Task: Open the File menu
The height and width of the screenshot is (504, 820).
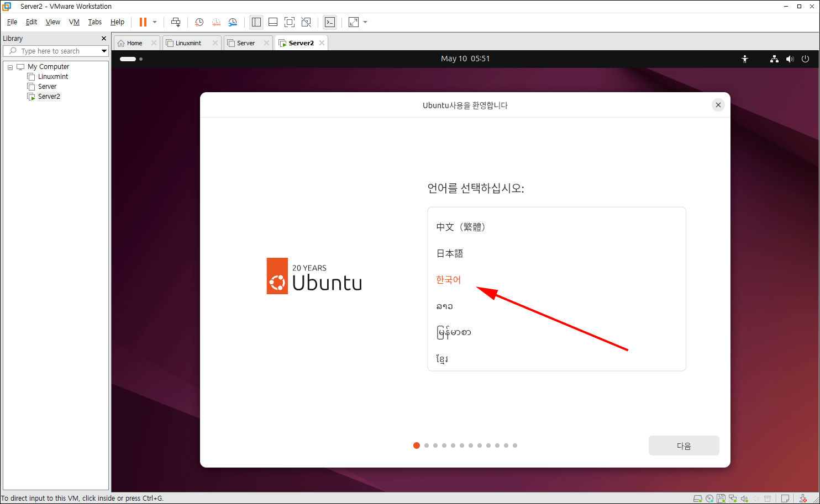Action: [x=12, y=22]
